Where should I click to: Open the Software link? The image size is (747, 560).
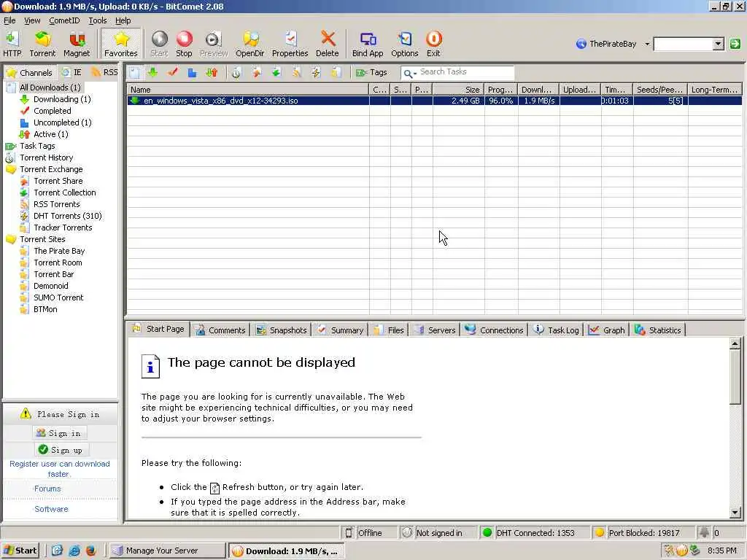click(x=51, y=509)
